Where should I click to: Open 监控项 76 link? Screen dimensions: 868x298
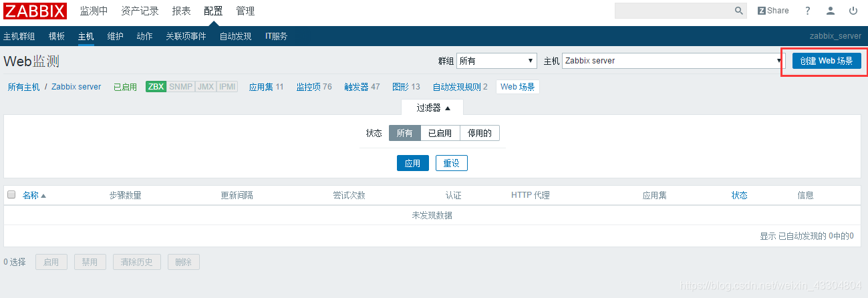coord(314,87)
